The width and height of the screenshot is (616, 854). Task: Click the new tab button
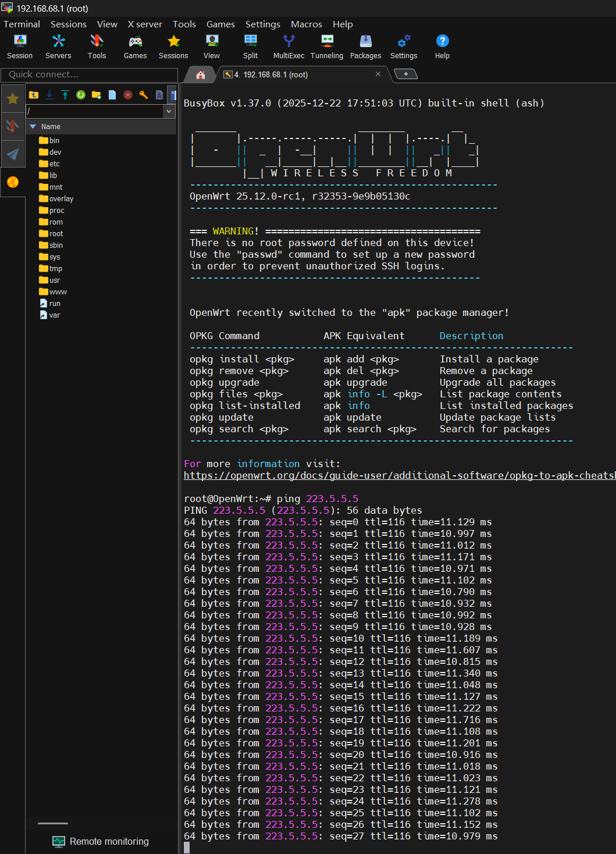click(405, 74)
